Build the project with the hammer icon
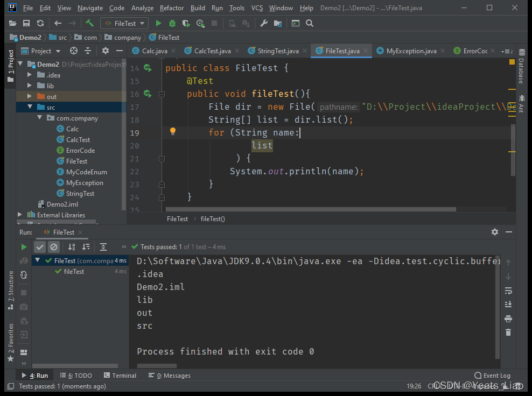This screenshot has width=532, height=396. point(89,23)
